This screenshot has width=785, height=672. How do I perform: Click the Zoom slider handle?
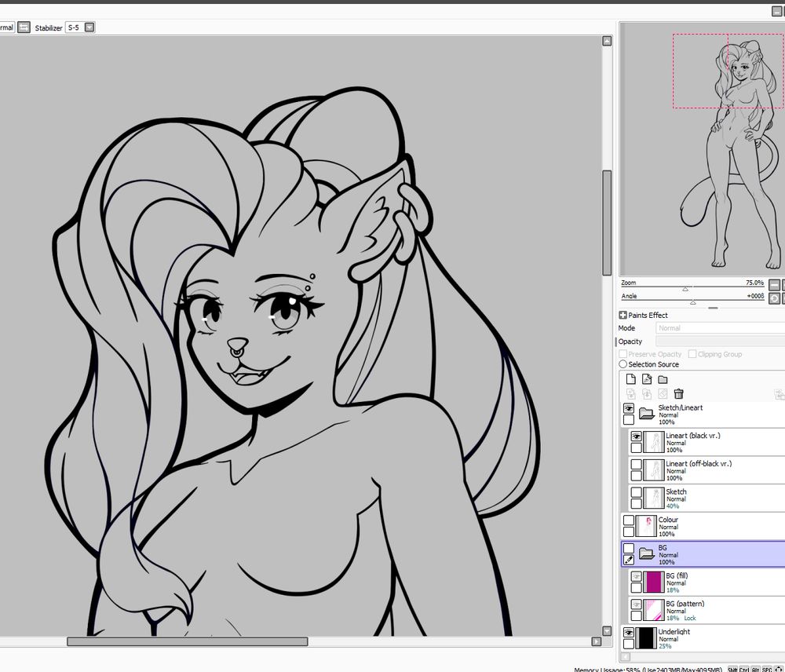pyautogui.click(x=685, y=289)
